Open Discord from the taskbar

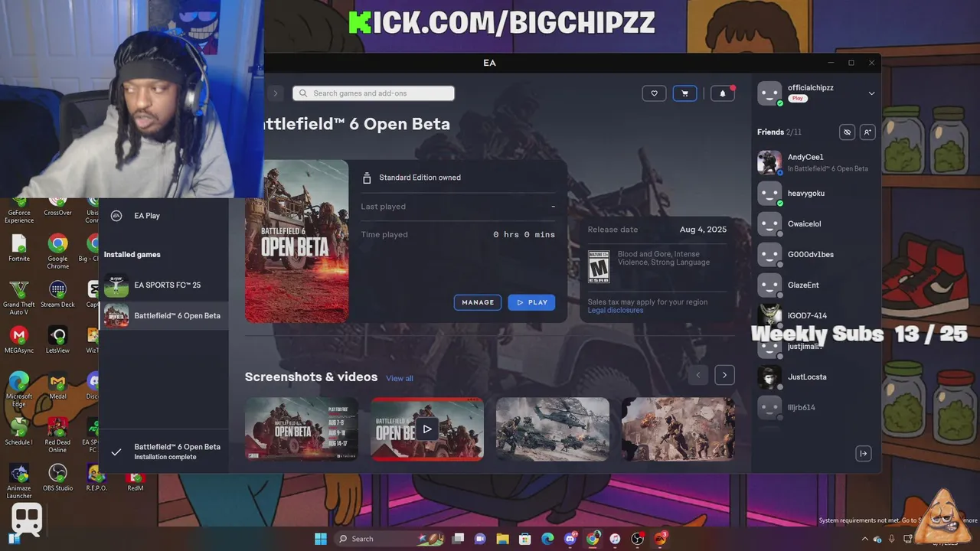point(570,539)
